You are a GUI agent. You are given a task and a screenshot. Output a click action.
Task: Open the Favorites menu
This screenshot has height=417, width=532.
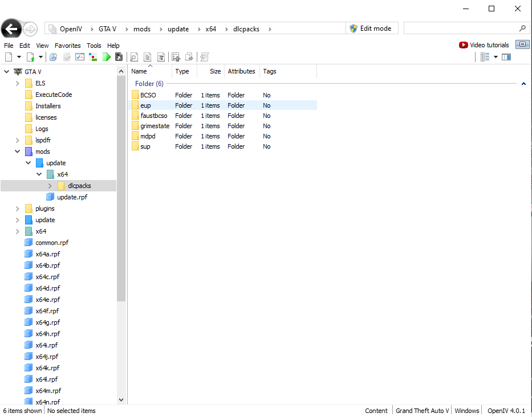[68, 46]
